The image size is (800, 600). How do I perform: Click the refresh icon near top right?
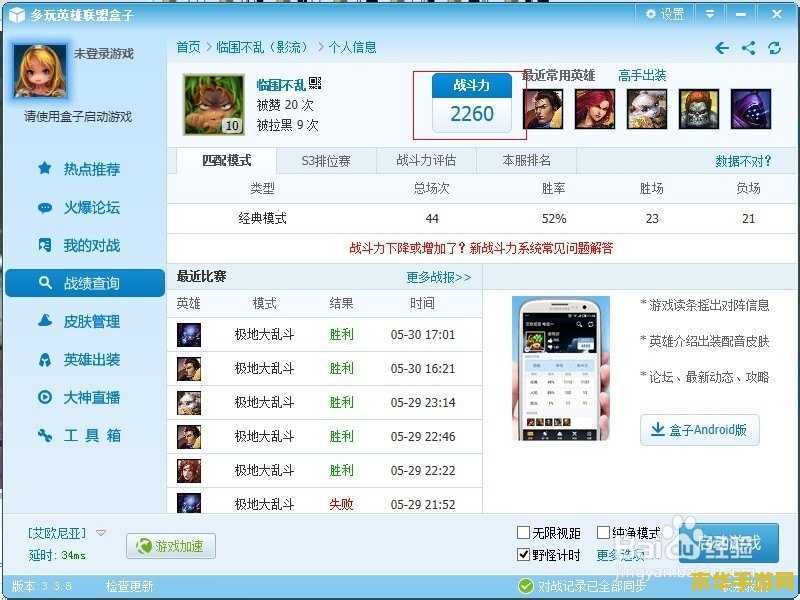click(x=775, y=47)
